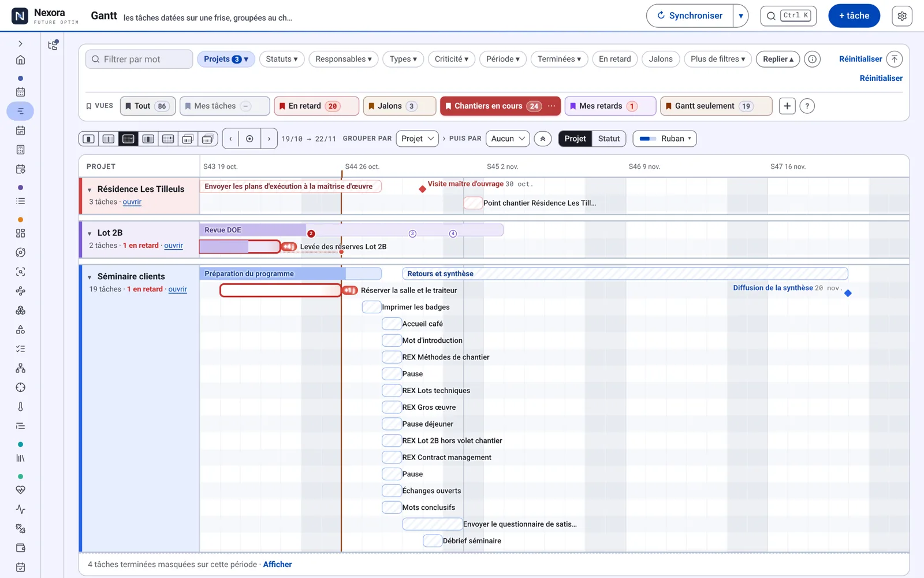Collapse the Séminaire clients group

tap(90, 277)
